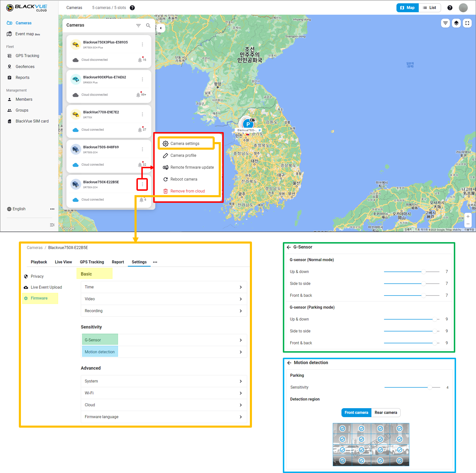Click the user profile avatar
The width and height of the screenshot is (476, 473).
point(463,8)
